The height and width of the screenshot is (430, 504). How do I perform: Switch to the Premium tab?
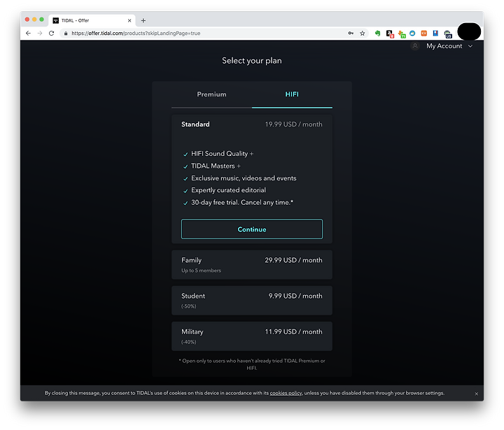click(211, 94)
